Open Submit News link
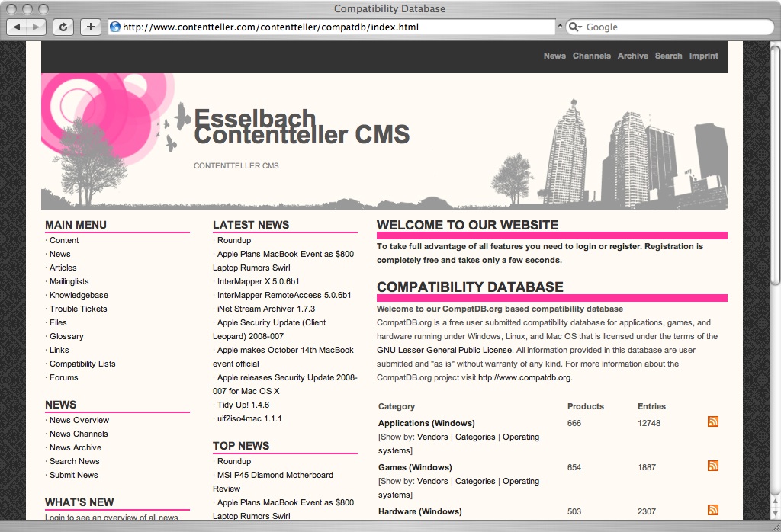The height and width of the screenshot is (532, 781). click(74, 475)
